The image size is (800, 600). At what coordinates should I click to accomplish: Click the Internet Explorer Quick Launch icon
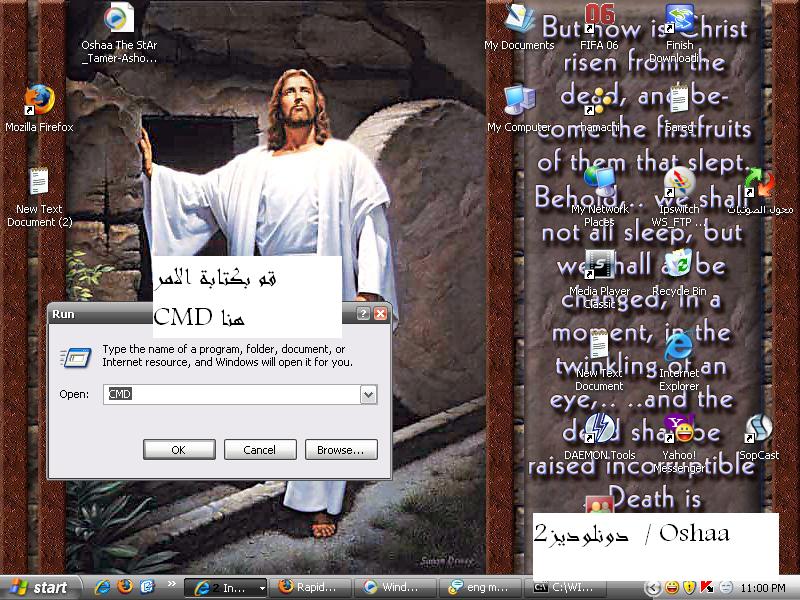103,587
